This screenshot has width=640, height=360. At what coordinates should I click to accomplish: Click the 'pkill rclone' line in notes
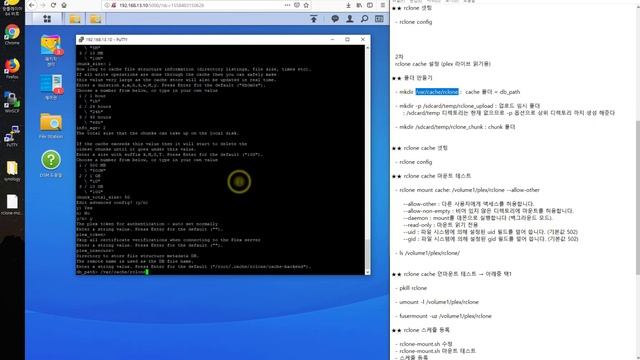[411, 288]
